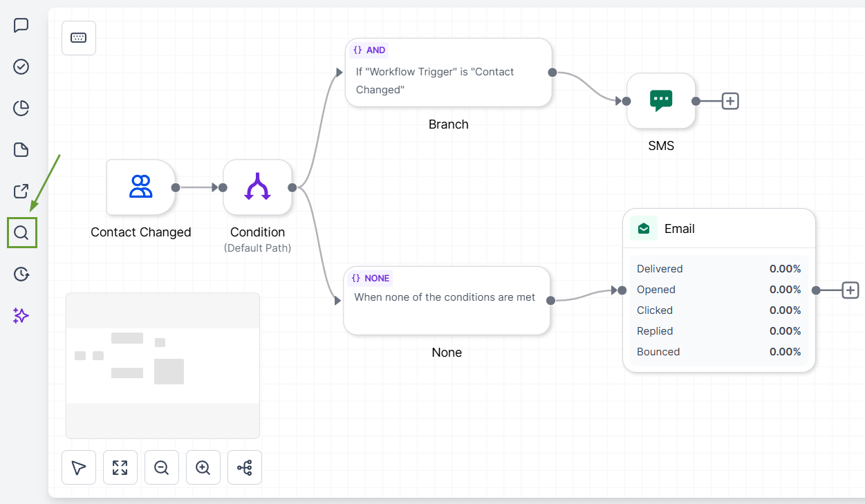865x504 pixels.
Task: Click the purple AI sparkle icon
Action: click(21, 316)
